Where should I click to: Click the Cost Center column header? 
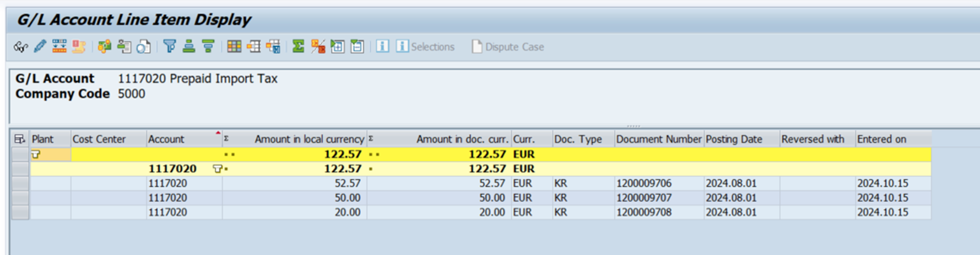point(109,139)
